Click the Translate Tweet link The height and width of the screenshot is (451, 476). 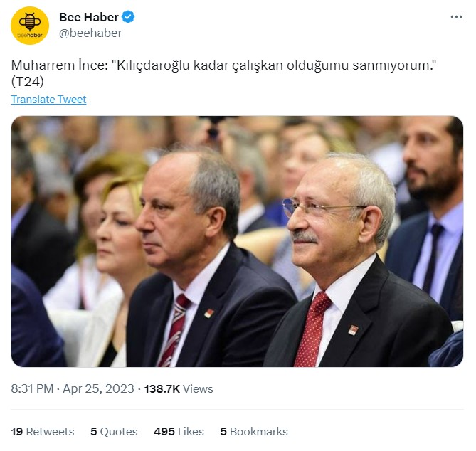[x=48, y=100]
